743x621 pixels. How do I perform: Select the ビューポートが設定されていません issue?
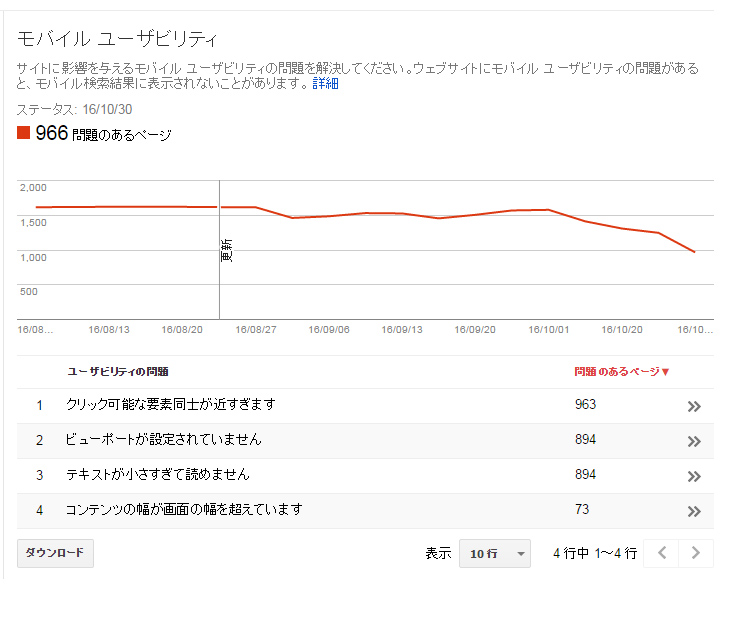coord(163,440)
